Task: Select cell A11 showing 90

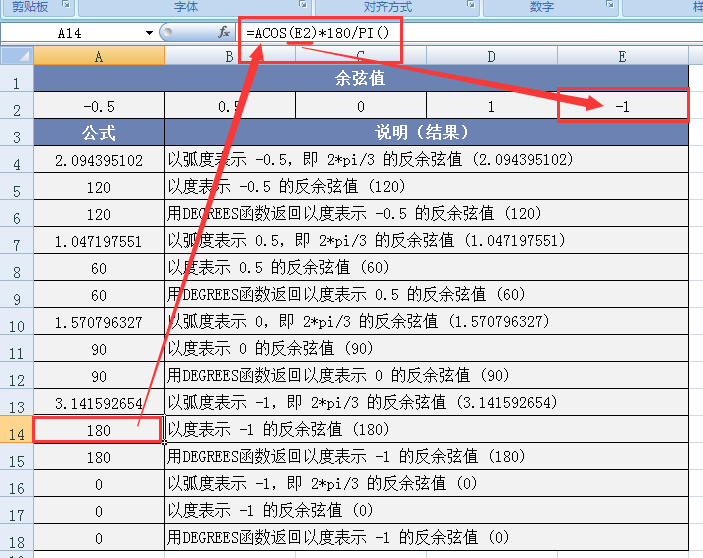Action: [99, 348]
